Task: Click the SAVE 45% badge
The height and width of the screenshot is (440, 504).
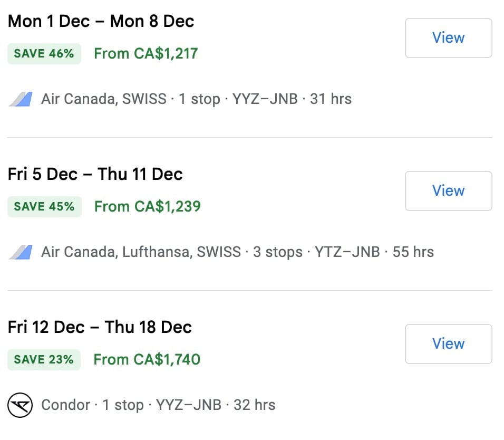Action: (x=44, y=207)
